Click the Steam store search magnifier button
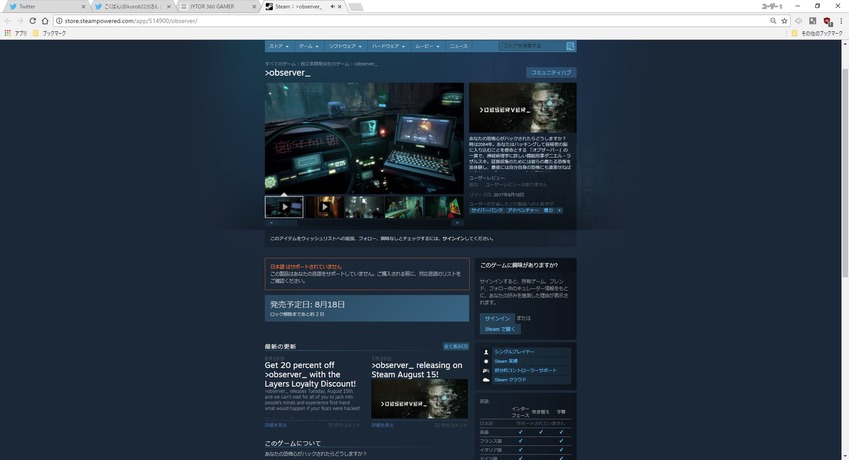849x460 pixels. click(570, 46)
